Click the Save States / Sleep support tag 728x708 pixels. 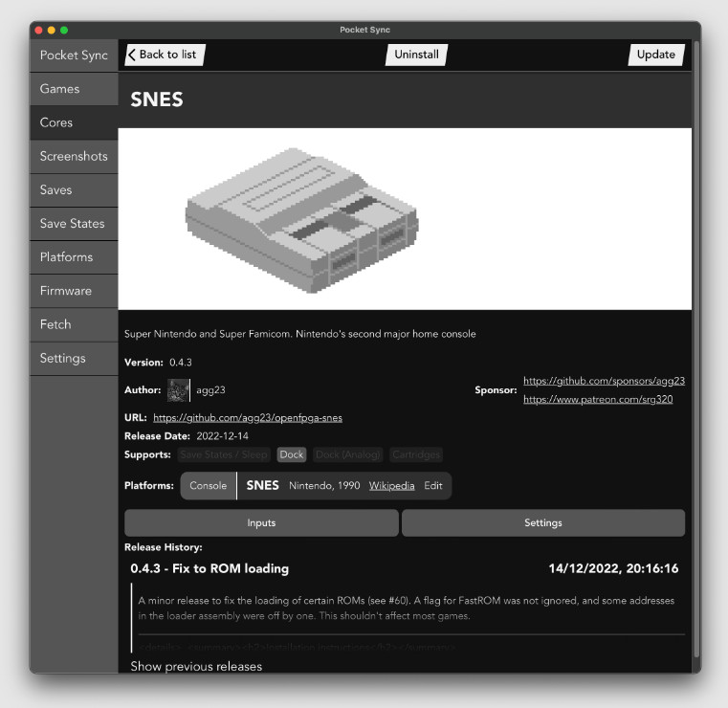(224, 454)
